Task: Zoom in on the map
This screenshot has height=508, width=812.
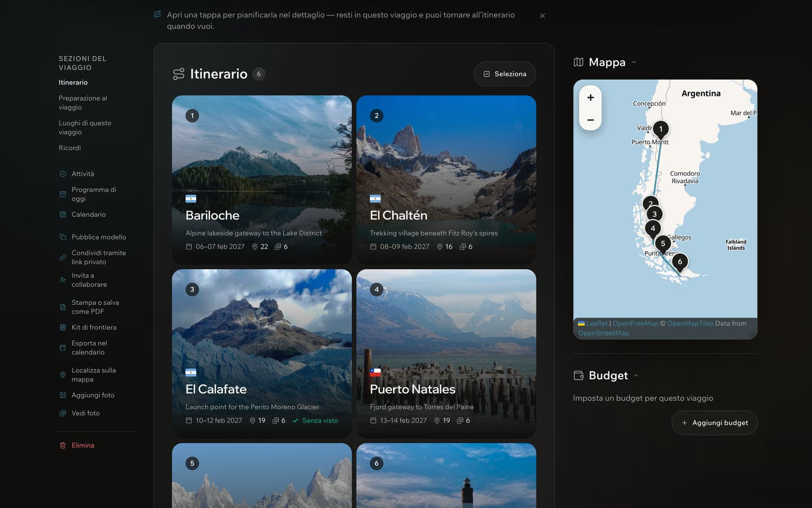Action: coord(591,98)
